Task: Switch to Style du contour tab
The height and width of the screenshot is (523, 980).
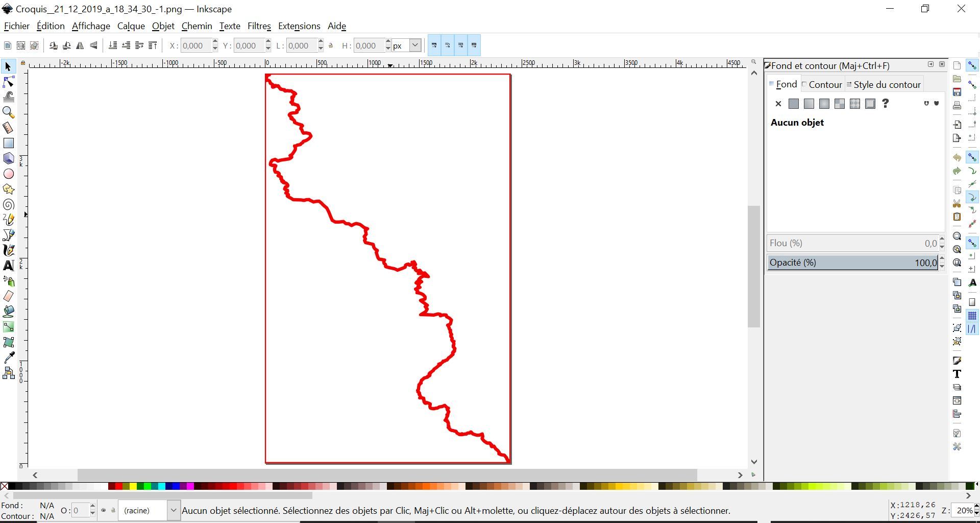Action: tap(884, 85)
